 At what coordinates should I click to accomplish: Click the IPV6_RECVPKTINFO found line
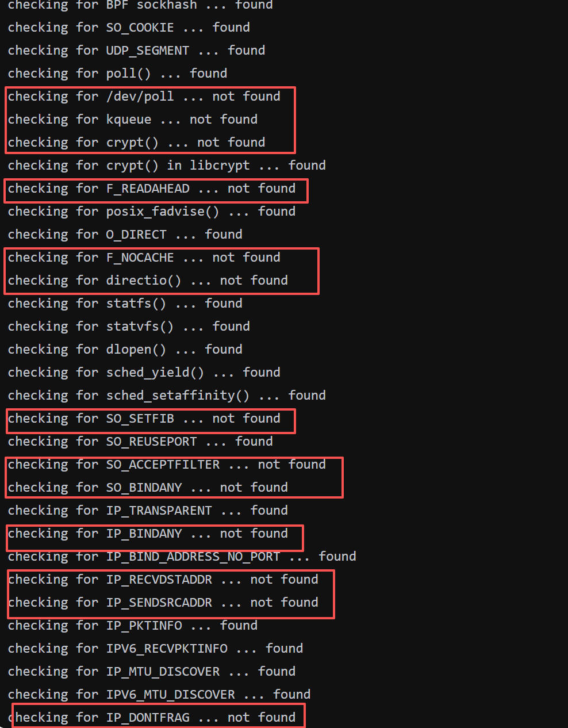click(155, 649)
